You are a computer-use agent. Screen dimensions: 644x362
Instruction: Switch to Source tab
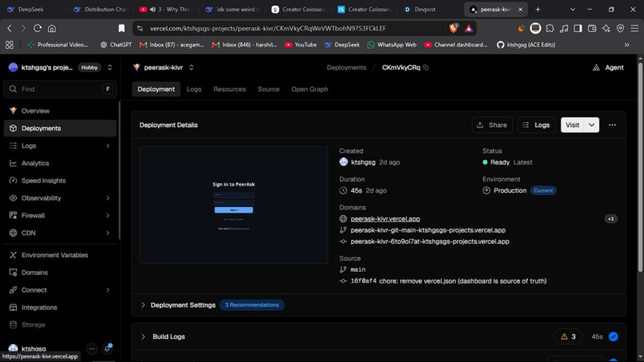coord(268,90)
